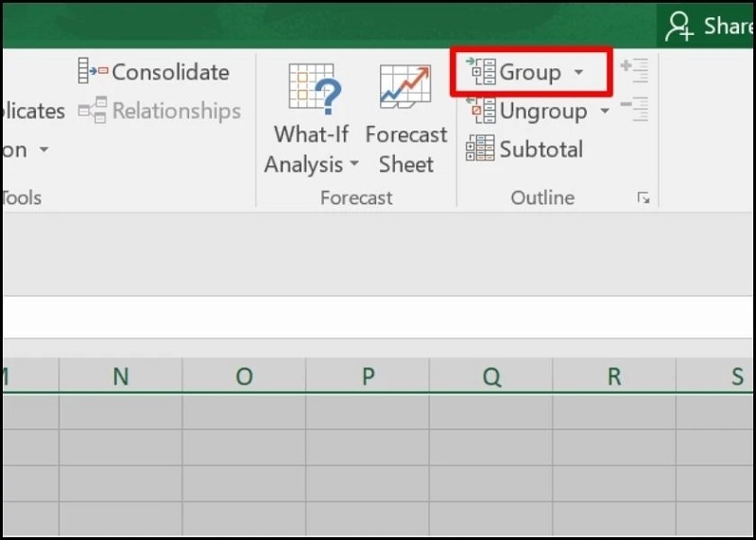Click the Subtotal label text
Screen dimensions: 756x540
point(541,149)
